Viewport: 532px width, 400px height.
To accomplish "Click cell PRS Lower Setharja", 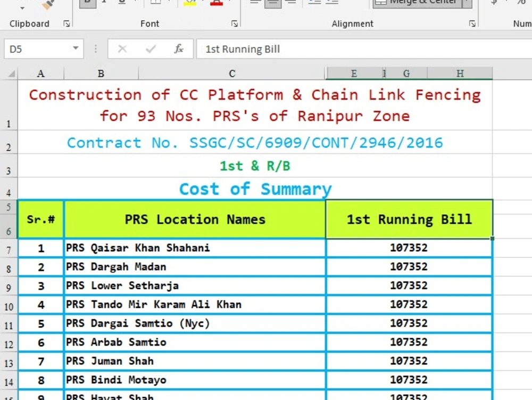I will tap(195, 285).
